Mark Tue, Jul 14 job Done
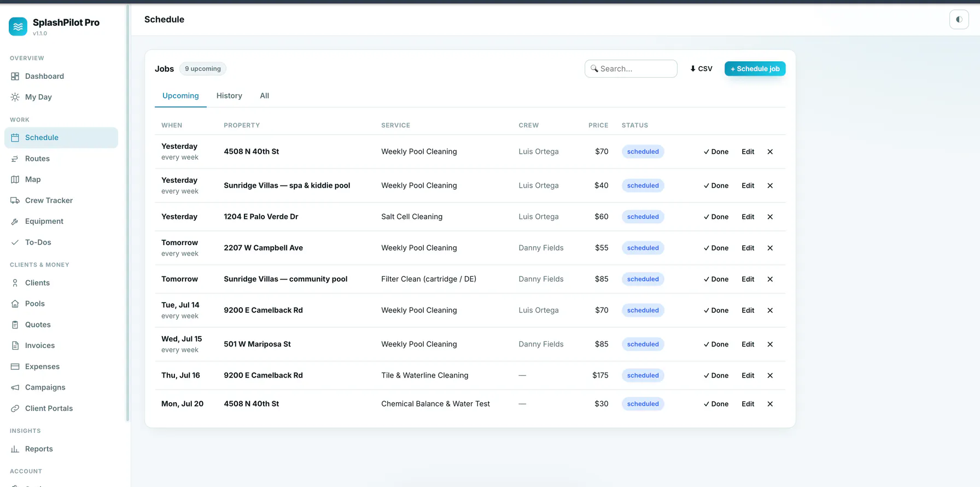Image resolution: width=980 pixels, height=487 pixels. tap(716, 310)
